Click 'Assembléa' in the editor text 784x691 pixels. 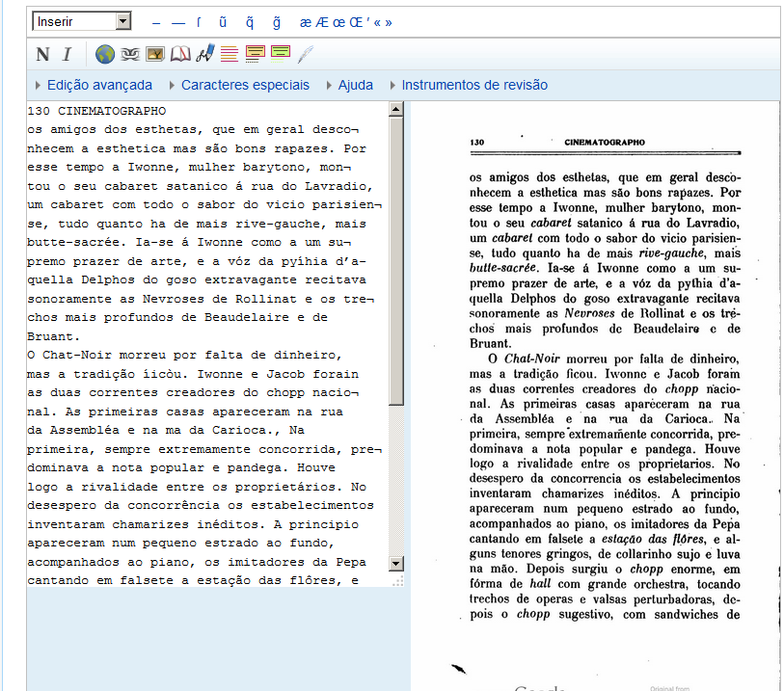pyautogui.click(x=85, y=430)
